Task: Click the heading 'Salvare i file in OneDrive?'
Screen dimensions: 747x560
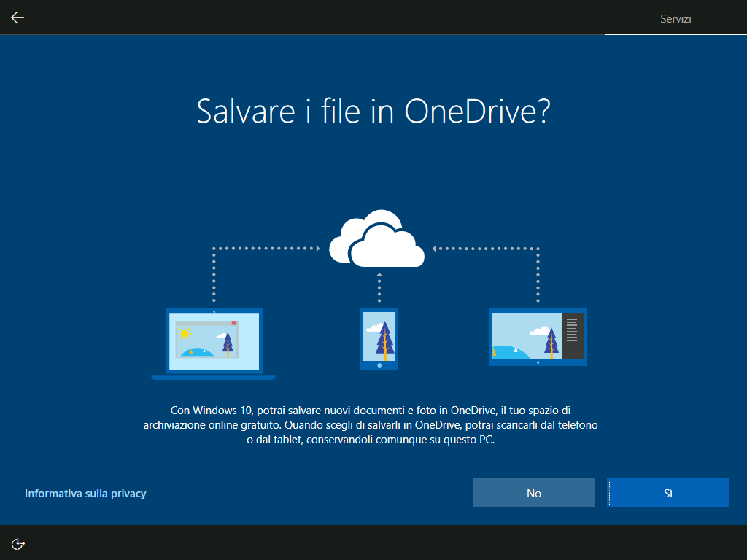Action: pyautogui.click(x=373, y=111)
